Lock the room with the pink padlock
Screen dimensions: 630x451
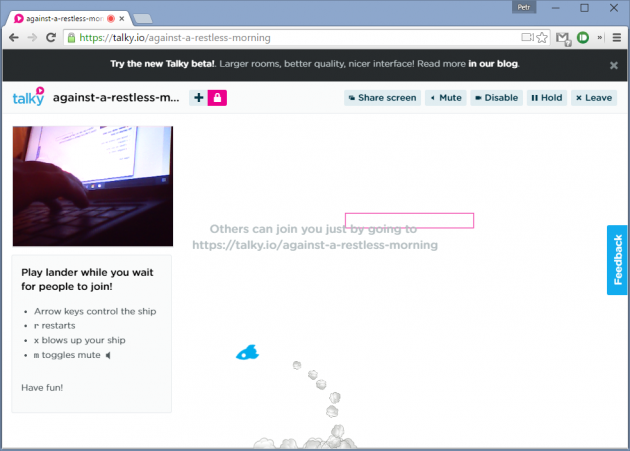pyautogui.click(x=216, y=97)
